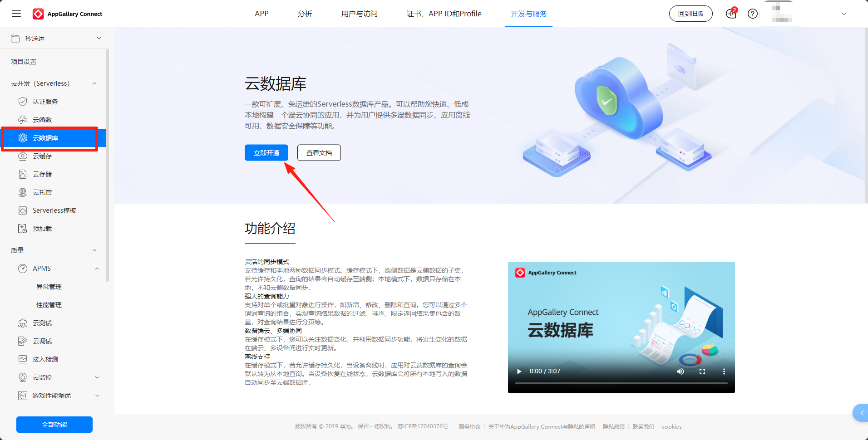Open the notifications icon with badge

point(731,14)
